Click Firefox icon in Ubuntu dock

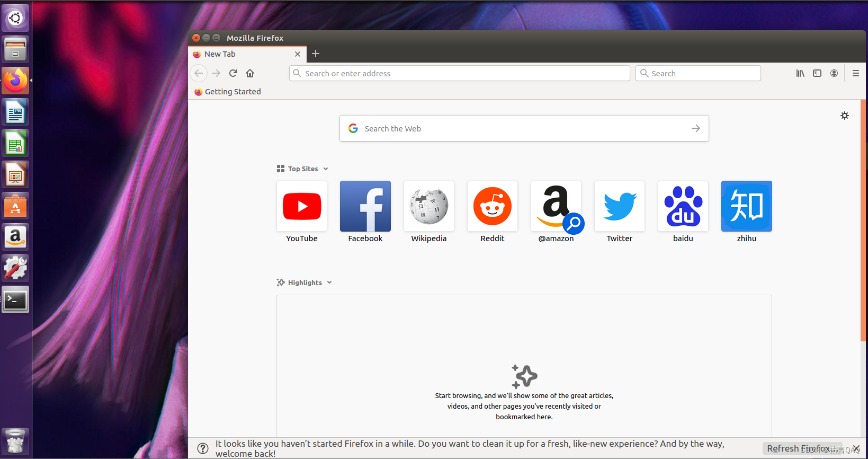[x=15, y=81]
